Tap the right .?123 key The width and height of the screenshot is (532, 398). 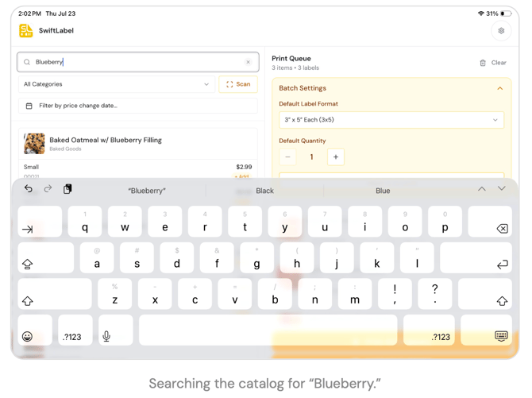tap(429, 330)
